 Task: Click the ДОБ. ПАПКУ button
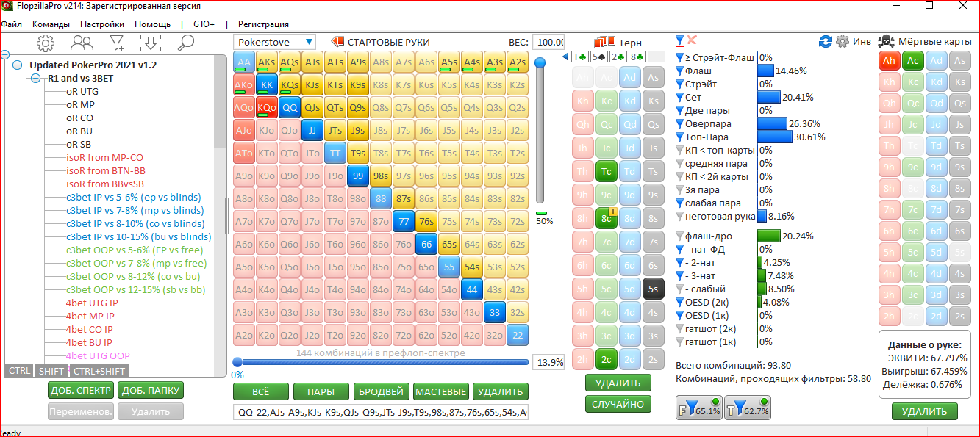pyautogui.click(x=150, y=390)
